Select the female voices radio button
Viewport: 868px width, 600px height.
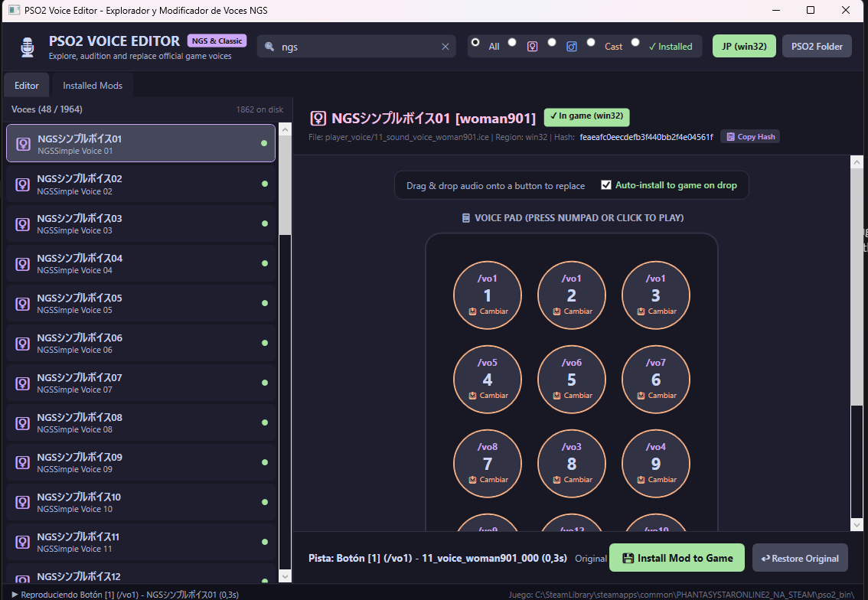click(x=512, y=42)
